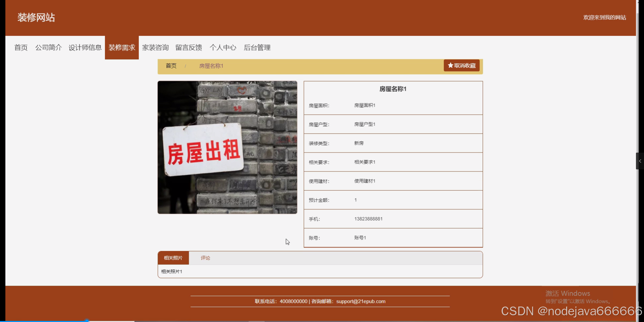
Task: Click the 房屋出租 house photo
Action: coord(227,147)
